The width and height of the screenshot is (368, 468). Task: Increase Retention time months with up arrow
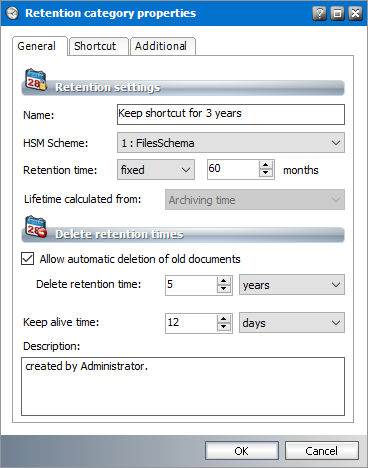click(x=266, y=165)
